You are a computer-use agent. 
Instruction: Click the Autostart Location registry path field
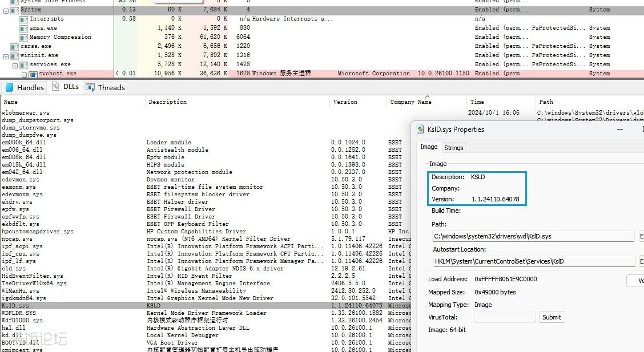pyautogui.click(x=533, y=261)
